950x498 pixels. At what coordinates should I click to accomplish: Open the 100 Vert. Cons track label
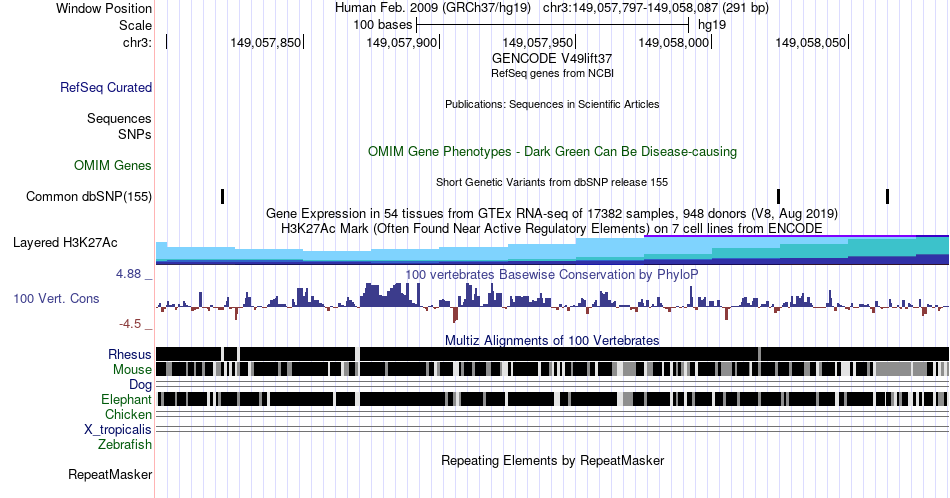56,298
